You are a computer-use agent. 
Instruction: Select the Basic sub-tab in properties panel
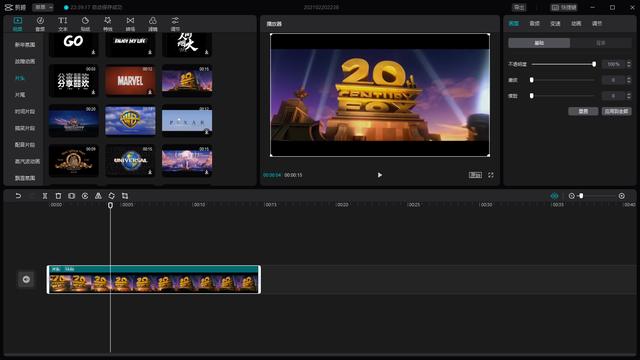coord(539,43)
